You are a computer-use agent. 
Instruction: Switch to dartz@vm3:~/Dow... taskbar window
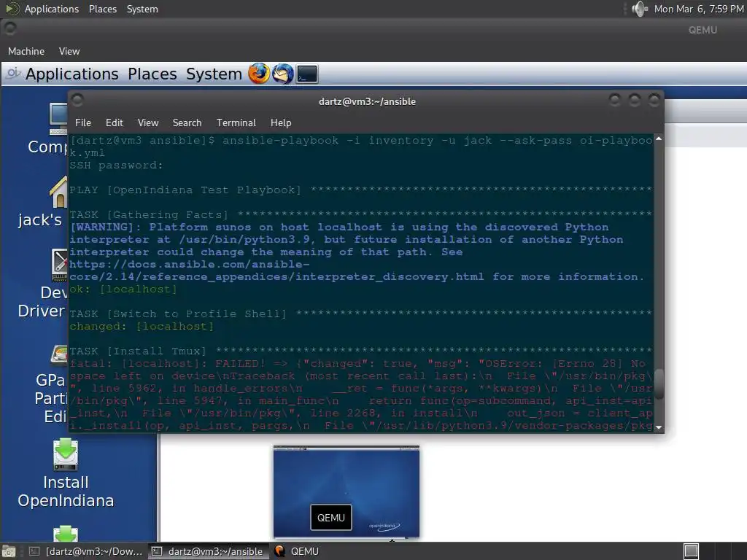(86, 551)
